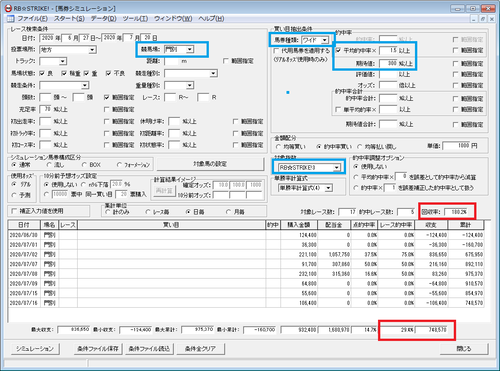Select the 月毎 aggregation radio button
This screenshot has width=500, height=371.
click(x=229, y=212)
